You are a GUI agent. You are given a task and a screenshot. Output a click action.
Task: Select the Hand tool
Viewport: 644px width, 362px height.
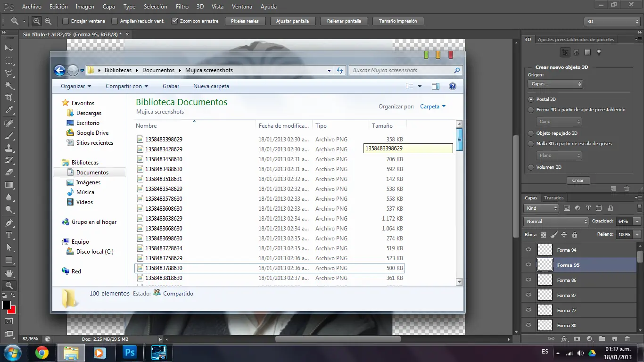pyautogui.click(x=9, y=273)
